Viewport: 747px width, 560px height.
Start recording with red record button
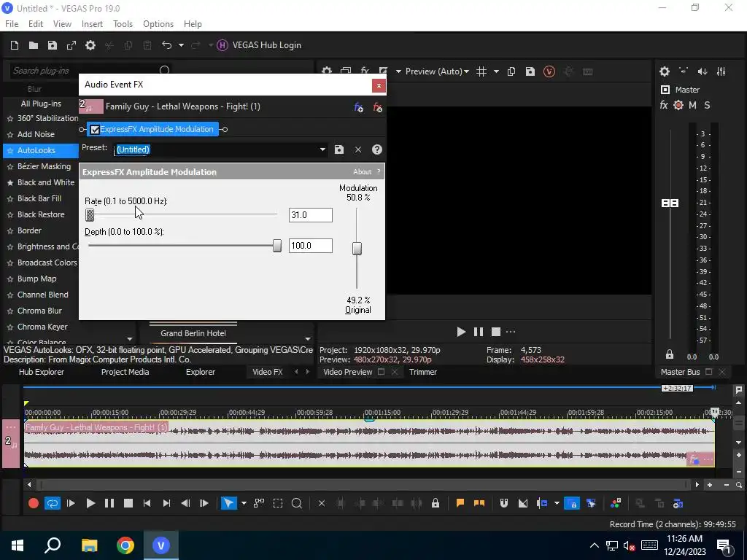point(34,503)
